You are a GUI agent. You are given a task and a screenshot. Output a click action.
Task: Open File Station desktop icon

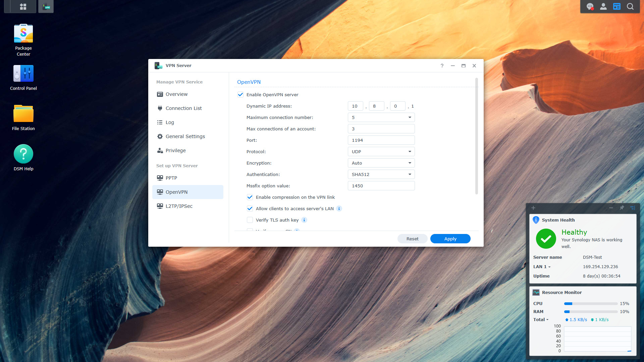23,118
